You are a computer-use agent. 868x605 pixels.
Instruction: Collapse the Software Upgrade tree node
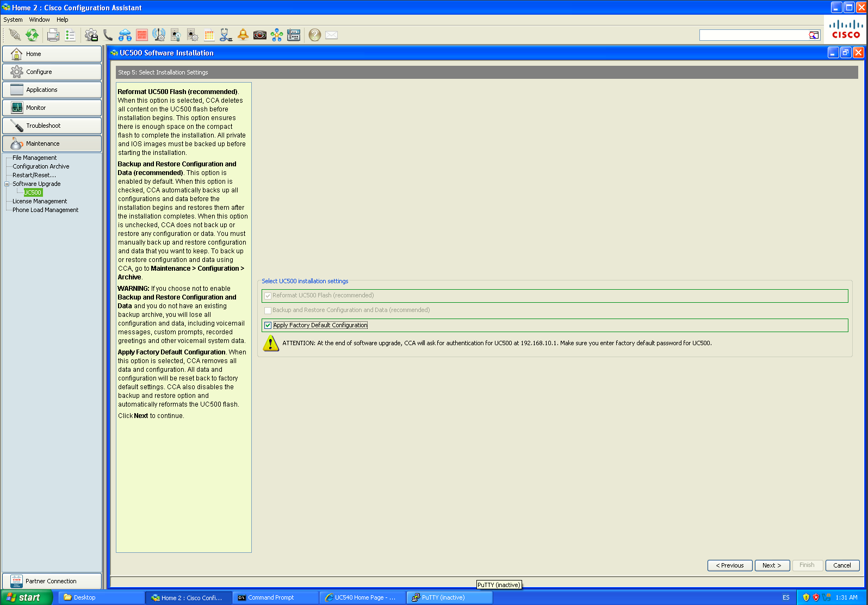pos(7,184)
